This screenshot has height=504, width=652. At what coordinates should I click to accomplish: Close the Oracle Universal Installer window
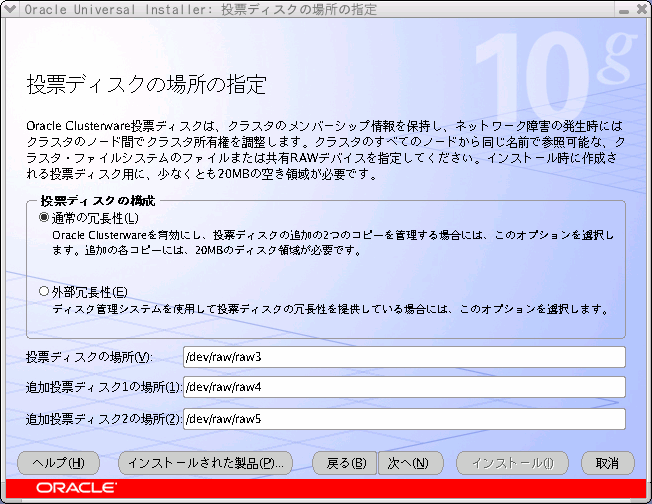(642, 9)
